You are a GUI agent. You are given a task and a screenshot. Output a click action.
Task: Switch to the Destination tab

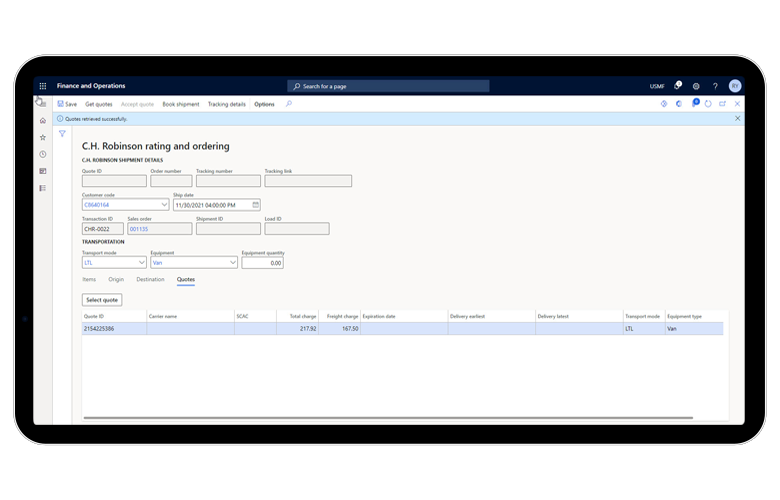[150, 280]
